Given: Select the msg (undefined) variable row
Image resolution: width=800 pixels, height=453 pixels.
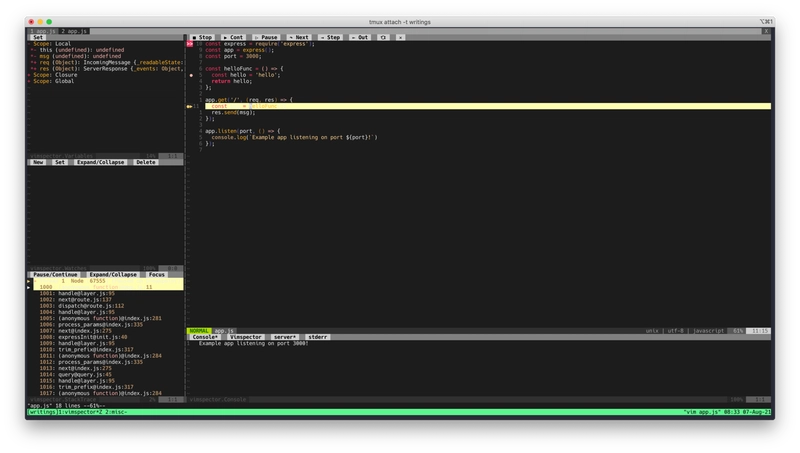Looking at the screenshot, I should coord(80,56).
